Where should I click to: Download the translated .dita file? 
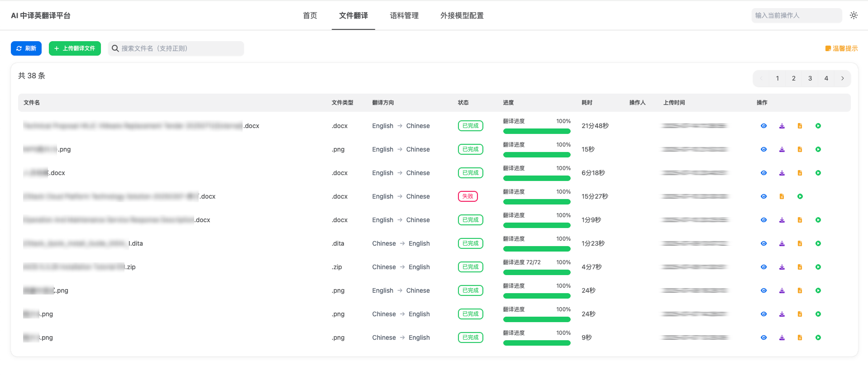pos(782,243)
